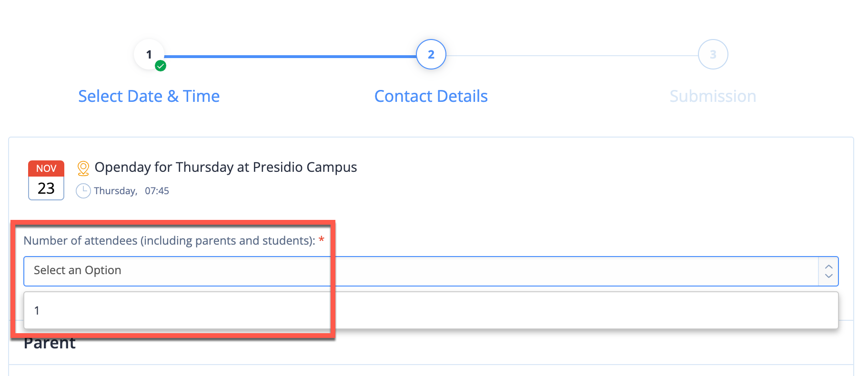Click the Number of attendees field label
This screenshot has height=376, width=868.
pyautogui.click(x=170, y=241)
